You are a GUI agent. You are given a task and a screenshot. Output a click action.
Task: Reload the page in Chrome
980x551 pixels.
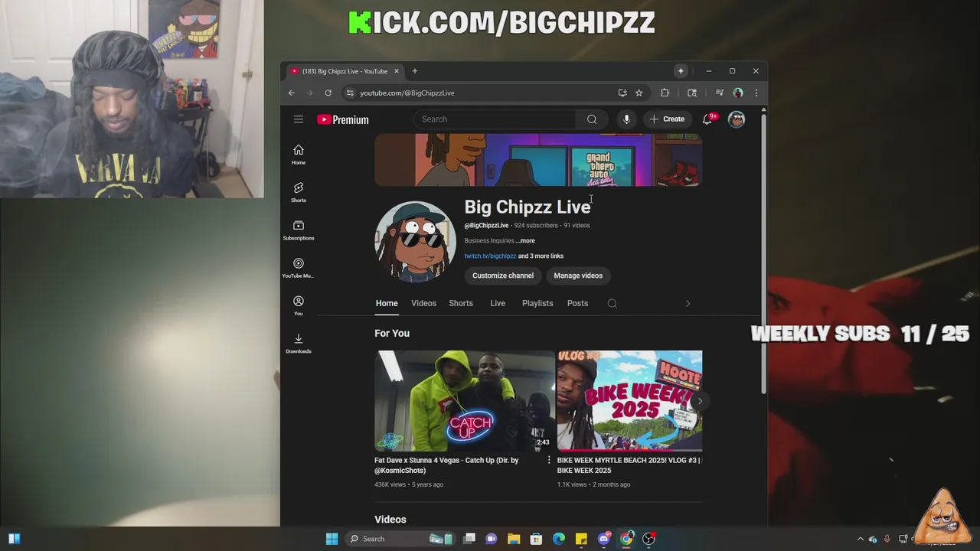(328, 93)
